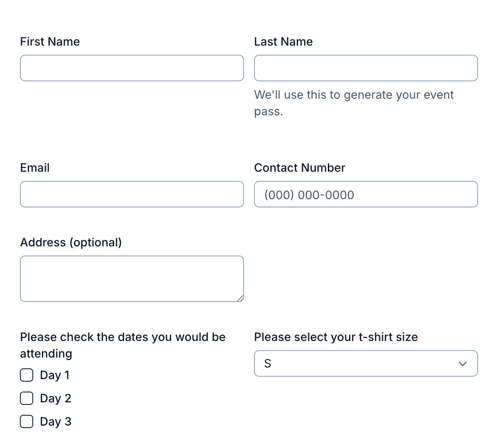This screenshot has width=498, height=448.
Task: Click inside the Email input field
Action: tap(132, 194)
